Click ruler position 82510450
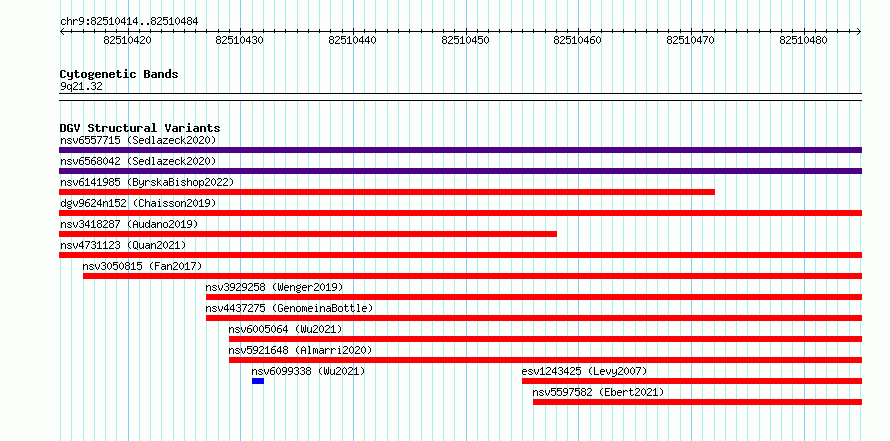 click(465, 40)
